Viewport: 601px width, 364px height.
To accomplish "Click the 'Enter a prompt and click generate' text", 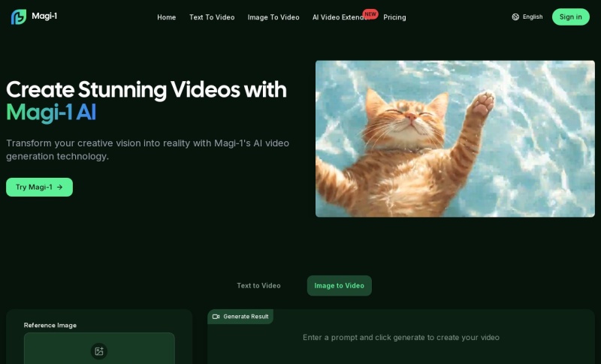I will [x=401, y=338].
